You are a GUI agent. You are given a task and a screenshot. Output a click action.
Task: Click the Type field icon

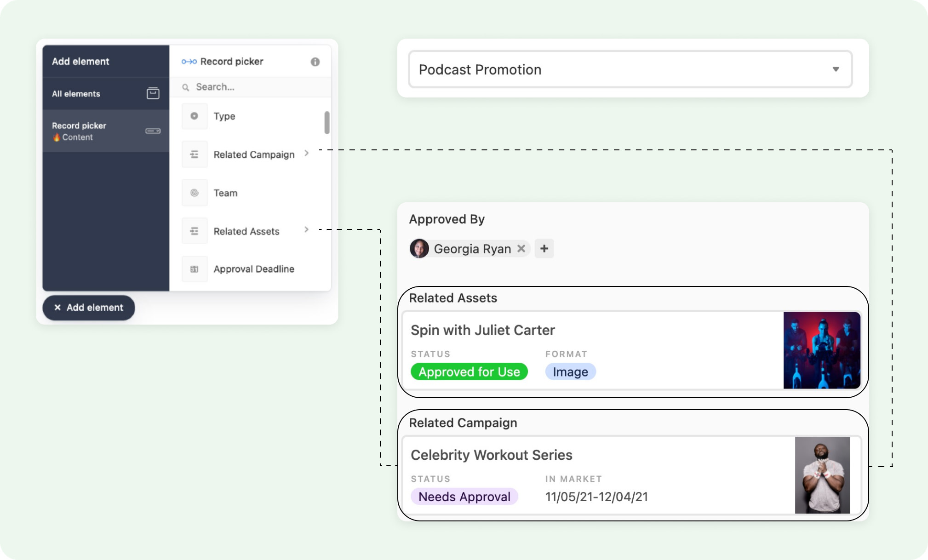(194, 116)
